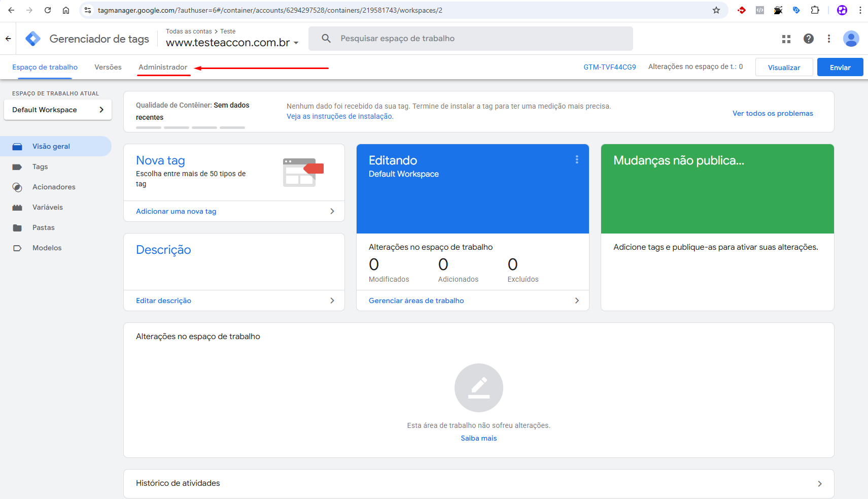Viewport: 868px width, 499px height.
Task: Open the www.testeaccon.com.br container dropdown
Action: pyautogui.click(x=232, y=43)
